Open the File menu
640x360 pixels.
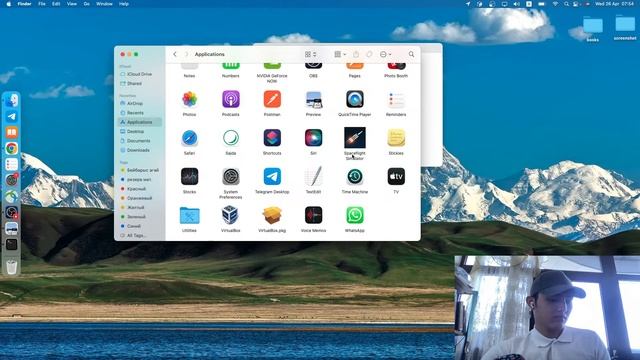pyautogui.click(x=42, y=4)
